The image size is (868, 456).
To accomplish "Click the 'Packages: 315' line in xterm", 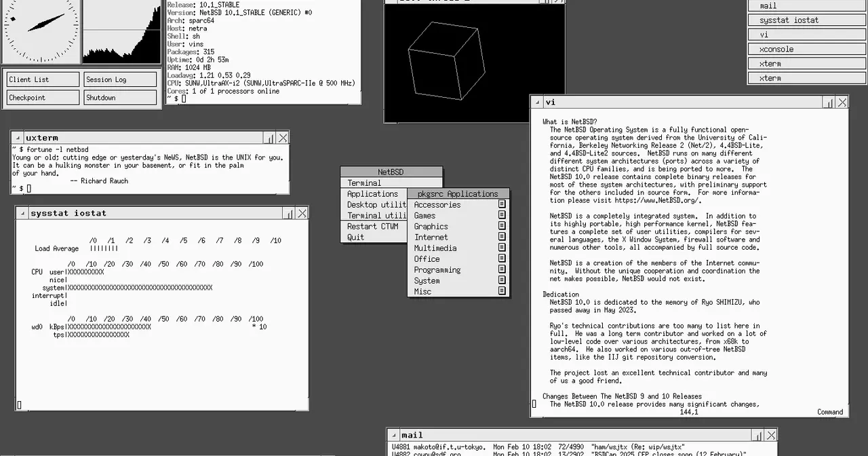I will point(191,52).
